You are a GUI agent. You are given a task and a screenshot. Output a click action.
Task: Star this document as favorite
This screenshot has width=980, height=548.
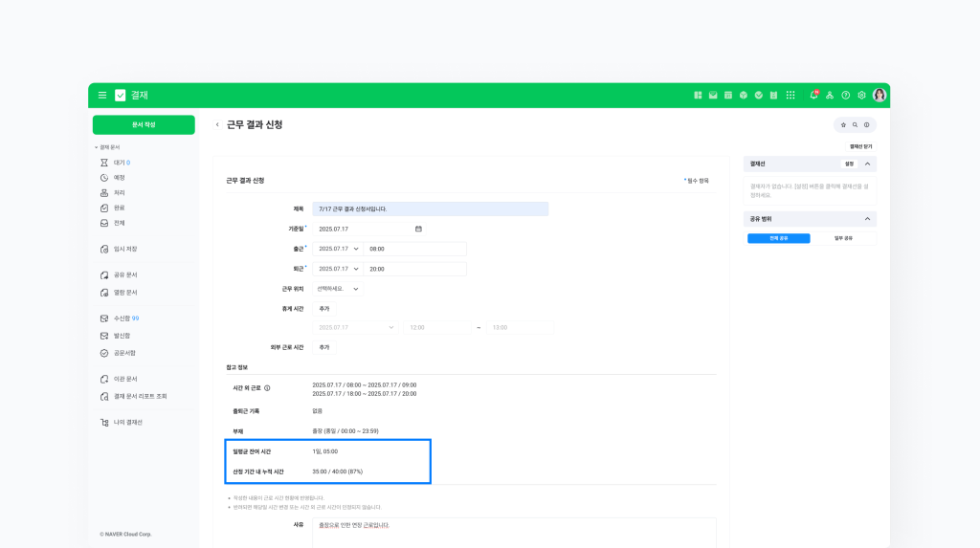(x=843, y=125)
